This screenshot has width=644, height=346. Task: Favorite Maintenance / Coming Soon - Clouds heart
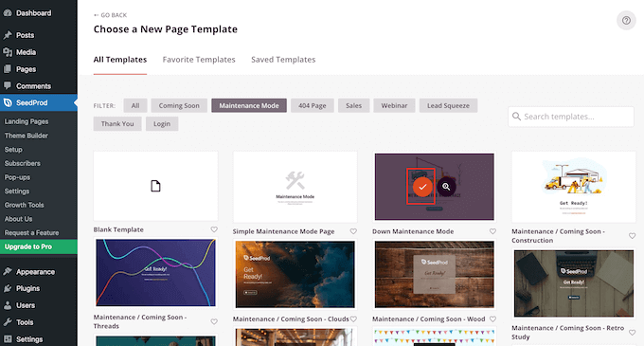tap(353, 319)
